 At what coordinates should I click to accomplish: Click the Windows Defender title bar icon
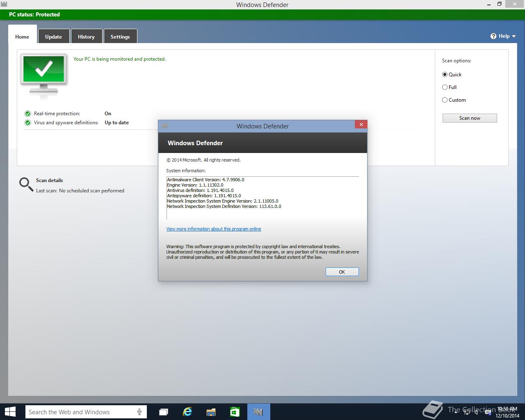[4, 5]
